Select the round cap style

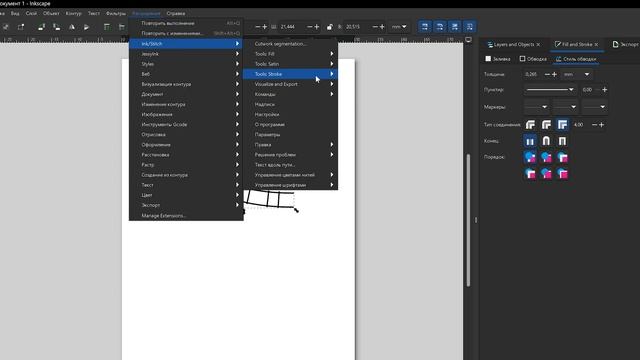tap(546, 141)
